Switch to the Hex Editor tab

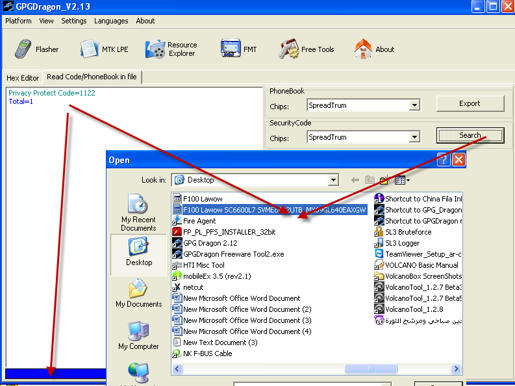pyautogui.click(x=23, y=78)
